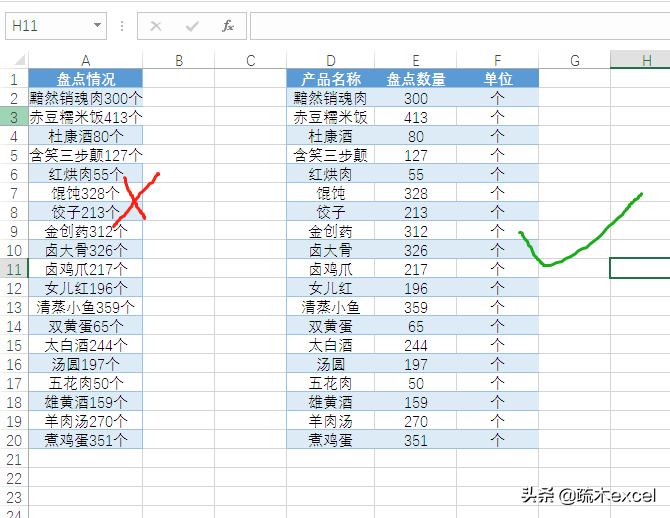
Task: Select cell 汤圆197个
Action: click(85, 364)
